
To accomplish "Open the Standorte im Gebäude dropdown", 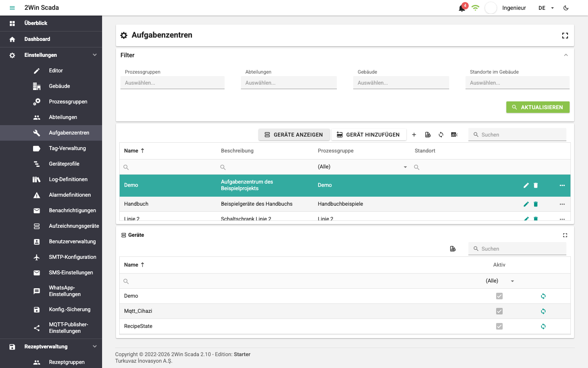I will [x=517, y=83].
